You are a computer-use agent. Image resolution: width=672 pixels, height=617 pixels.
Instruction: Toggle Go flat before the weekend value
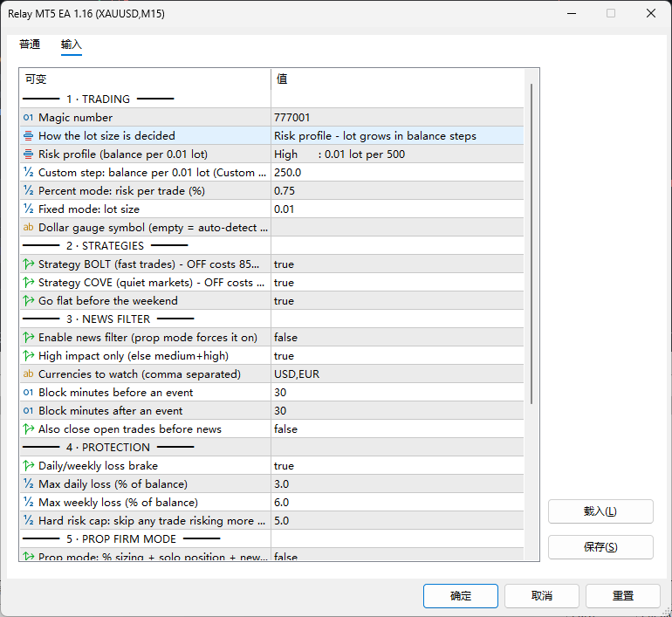click(397, 301)
